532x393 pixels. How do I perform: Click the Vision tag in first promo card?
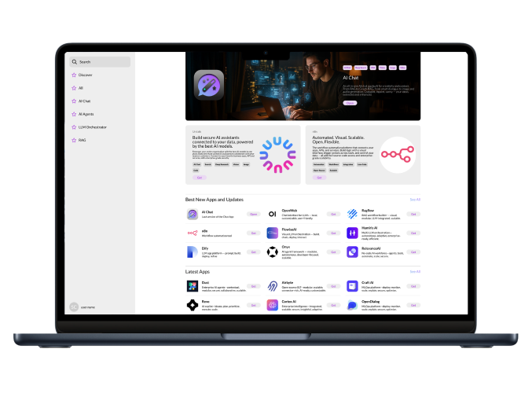(236, 164)
